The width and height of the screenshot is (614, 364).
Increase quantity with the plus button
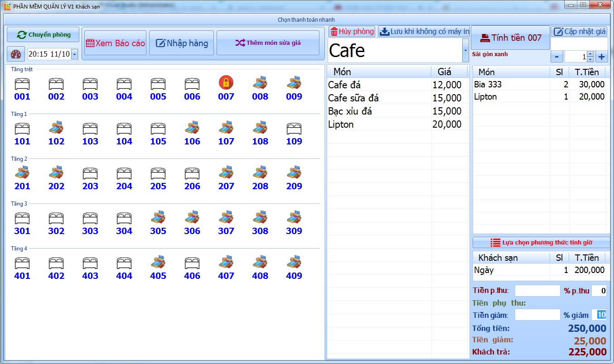(x=601, y=57)
